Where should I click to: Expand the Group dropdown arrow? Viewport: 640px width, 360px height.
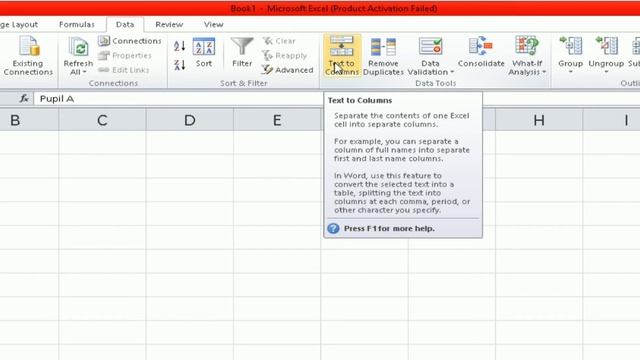click(x=571, y=72)
